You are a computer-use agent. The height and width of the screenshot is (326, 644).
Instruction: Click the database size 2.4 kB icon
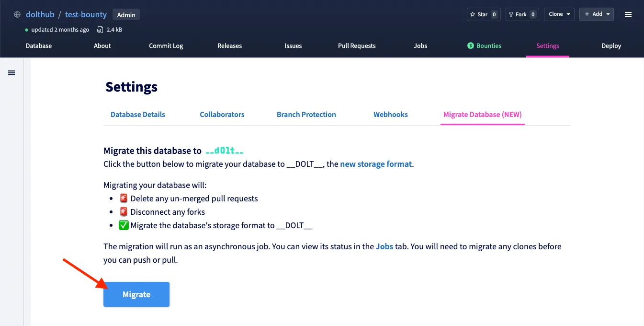(100, 30)
